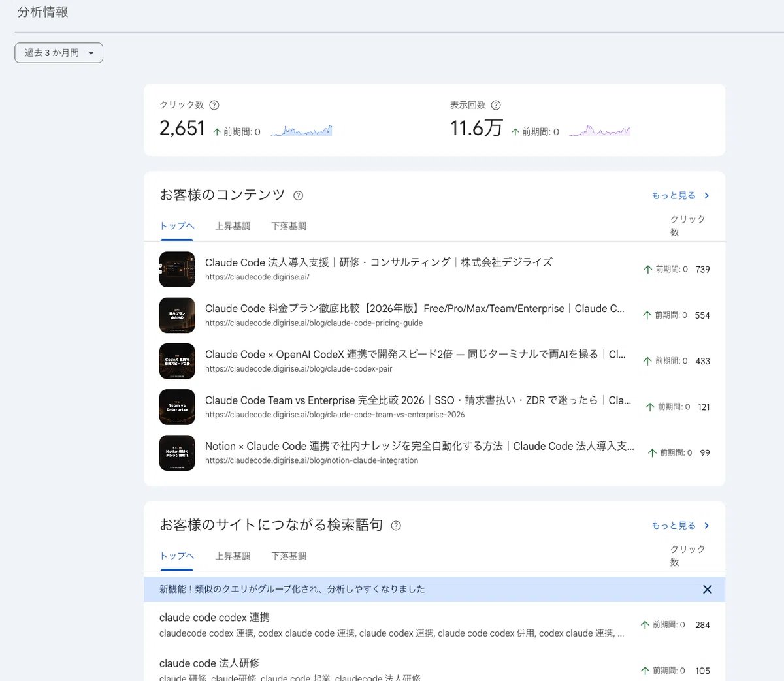The image size is (784, 681).
Task: Click the title Notion × Claude Code 連携
Action: tap(419, 446)
